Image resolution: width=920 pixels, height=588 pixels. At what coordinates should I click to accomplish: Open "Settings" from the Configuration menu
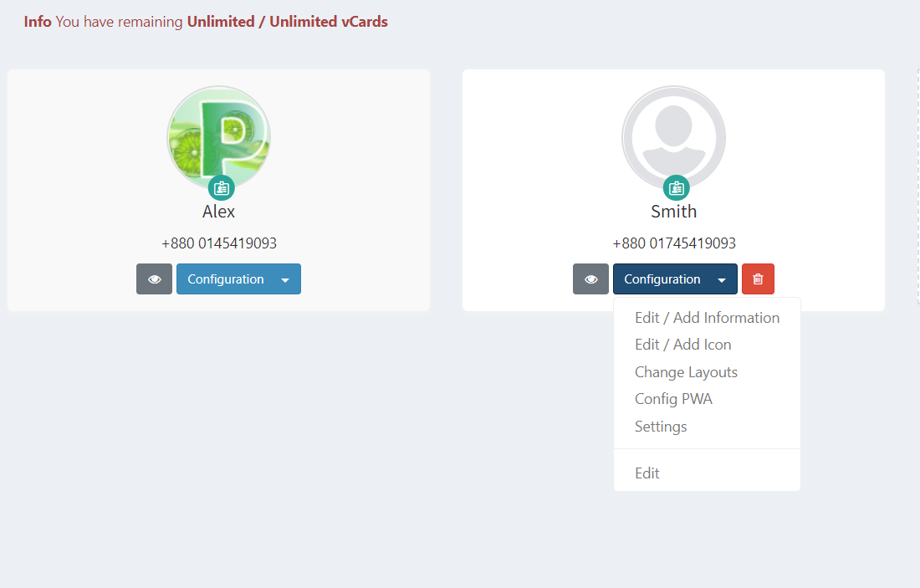661,427
